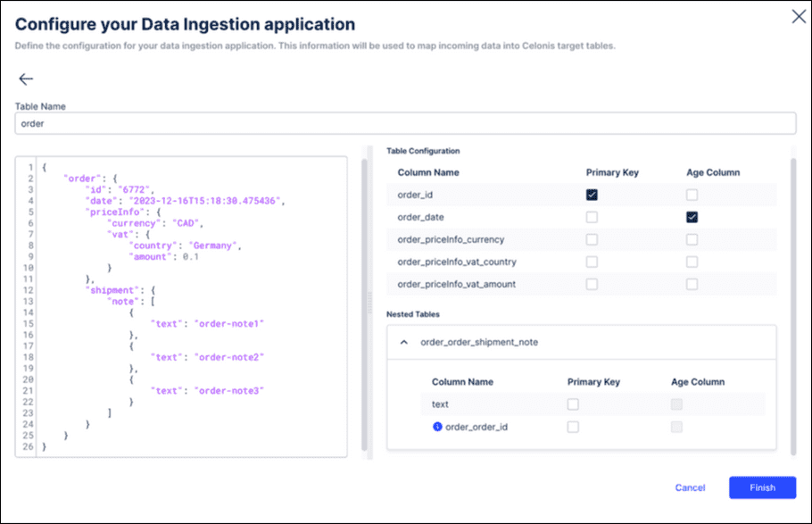Click the Cancel link

pos(690,487)
